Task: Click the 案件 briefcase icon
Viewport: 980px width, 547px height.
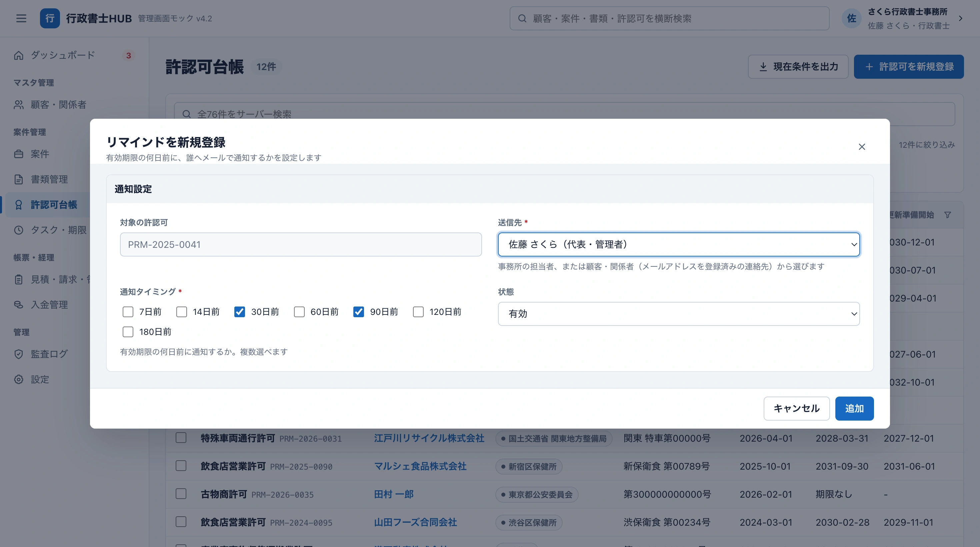Action: (19, 154)
